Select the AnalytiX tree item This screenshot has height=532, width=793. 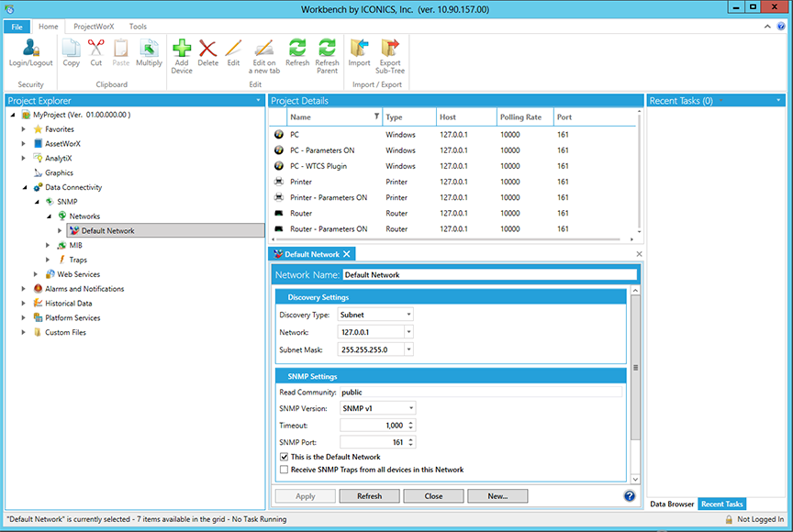pos(58,158)
